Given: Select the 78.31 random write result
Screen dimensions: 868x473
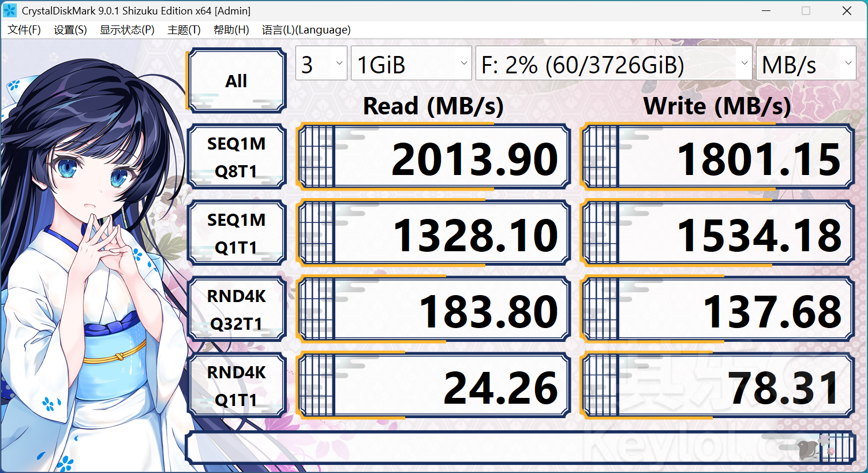Looking at the screenshot, I should click(x=717, y=385).
